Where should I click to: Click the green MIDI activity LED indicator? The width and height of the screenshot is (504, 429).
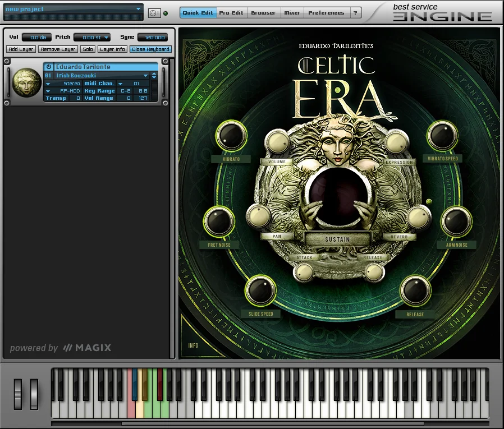(166, 13)
